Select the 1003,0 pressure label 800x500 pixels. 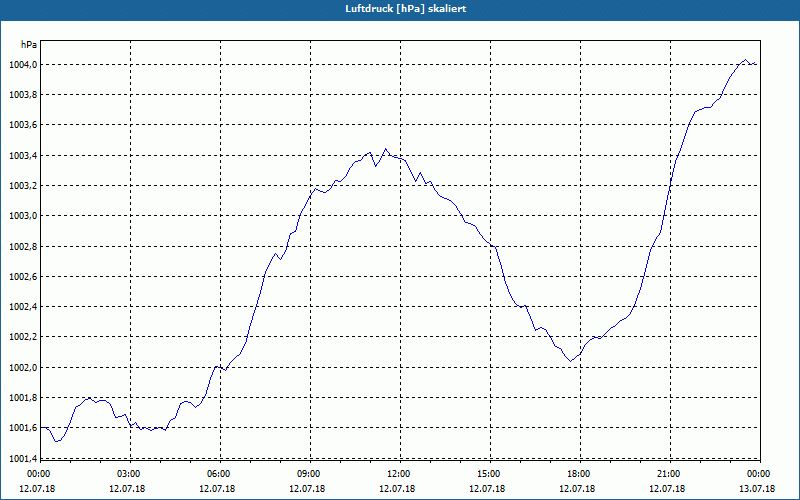tap(22, 216)
